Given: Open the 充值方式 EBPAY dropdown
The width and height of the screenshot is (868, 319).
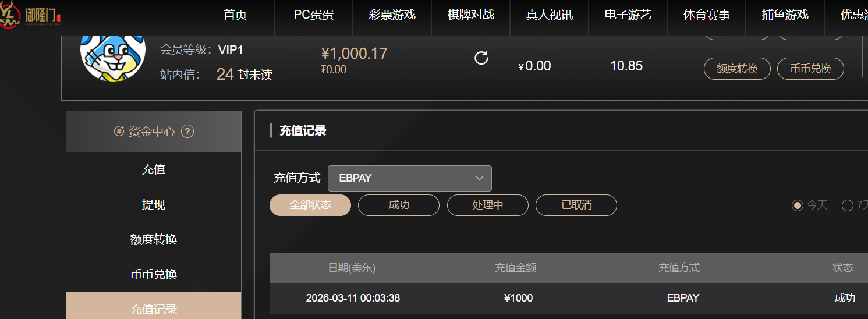Looking at the screenshot, I should click(409, 178).
